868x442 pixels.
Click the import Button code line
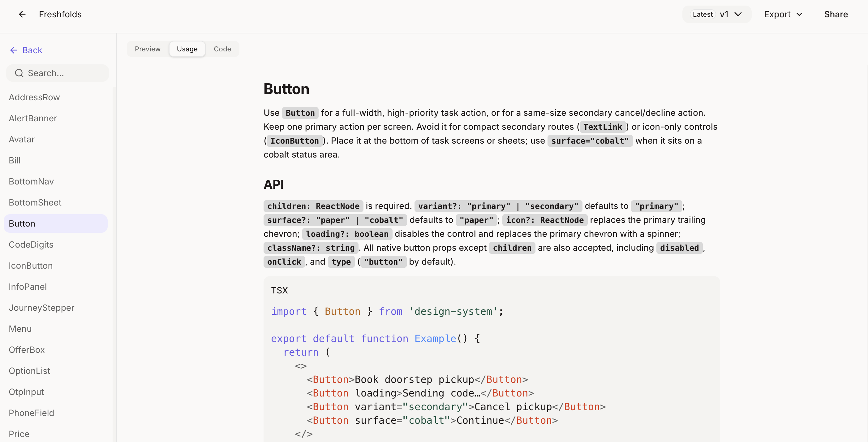pyautogui.click(x=388, y=311)
